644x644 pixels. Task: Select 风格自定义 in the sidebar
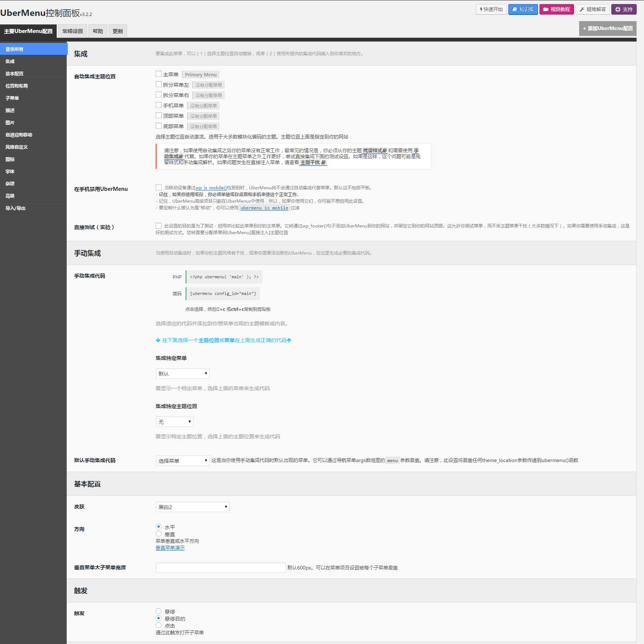click(x=33, y=147)
